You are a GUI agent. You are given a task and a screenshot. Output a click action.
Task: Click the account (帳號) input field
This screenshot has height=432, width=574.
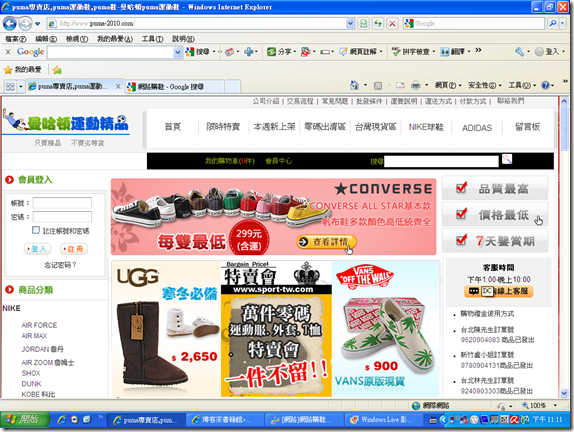[x=62, y=203]
